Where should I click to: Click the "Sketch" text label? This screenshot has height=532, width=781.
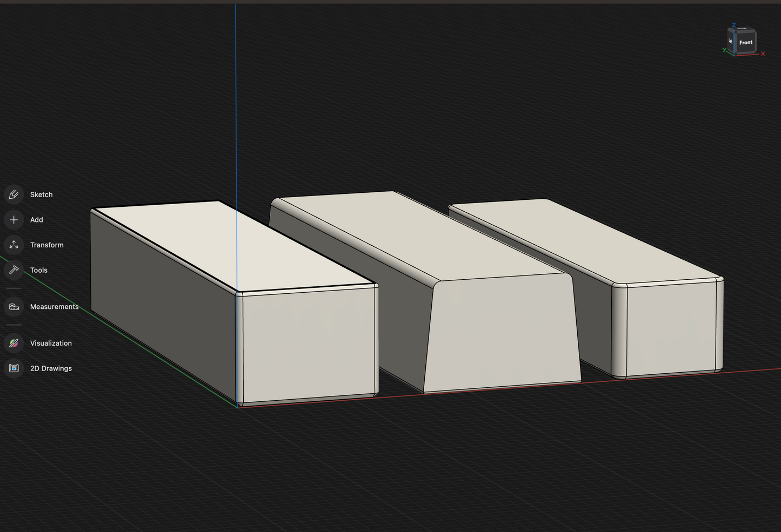click(x=42, y=194)
